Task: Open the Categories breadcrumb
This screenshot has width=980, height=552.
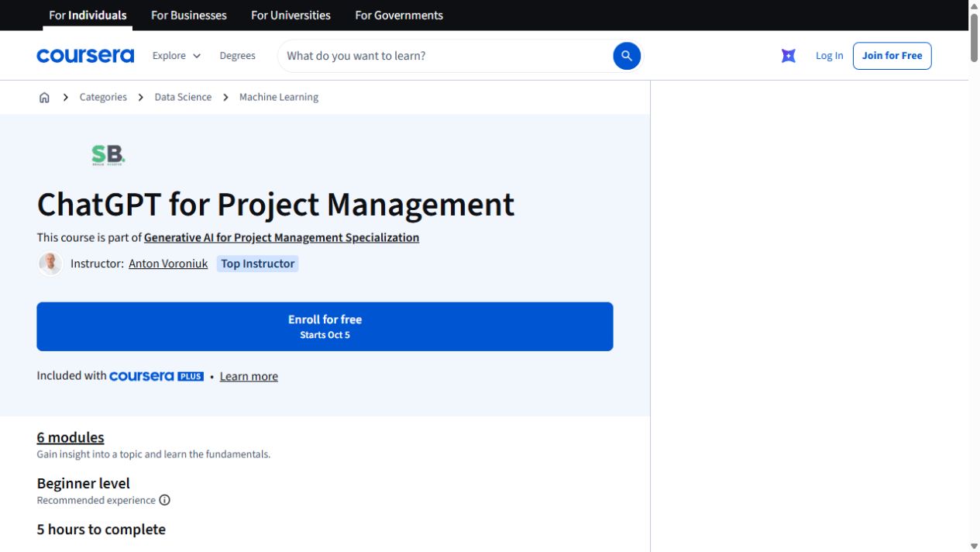Action: pyautogui.click(x=103, y=97)
